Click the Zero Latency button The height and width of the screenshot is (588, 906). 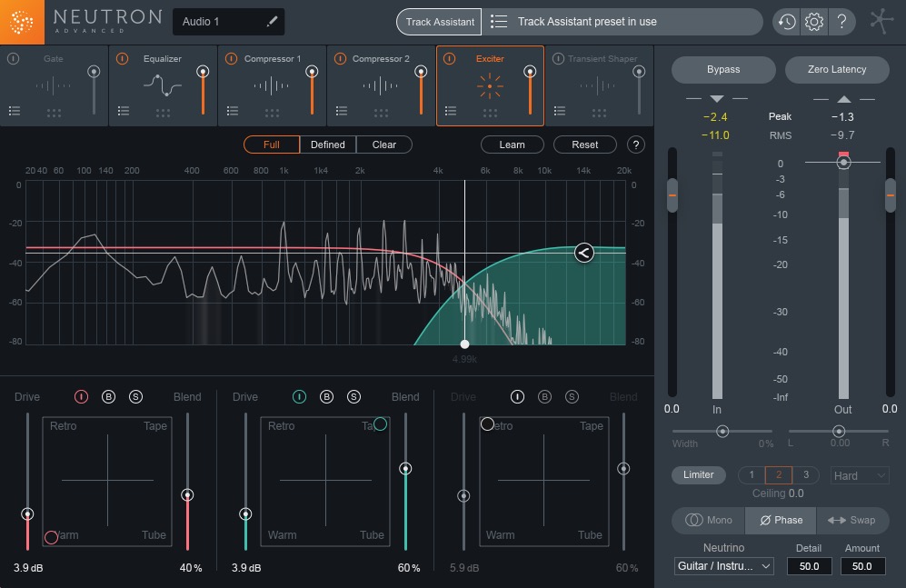click(x=837, y=69)
